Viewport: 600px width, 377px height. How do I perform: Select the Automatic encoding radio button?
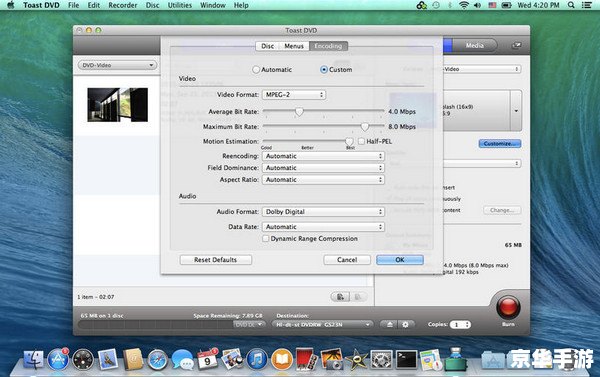256,70
